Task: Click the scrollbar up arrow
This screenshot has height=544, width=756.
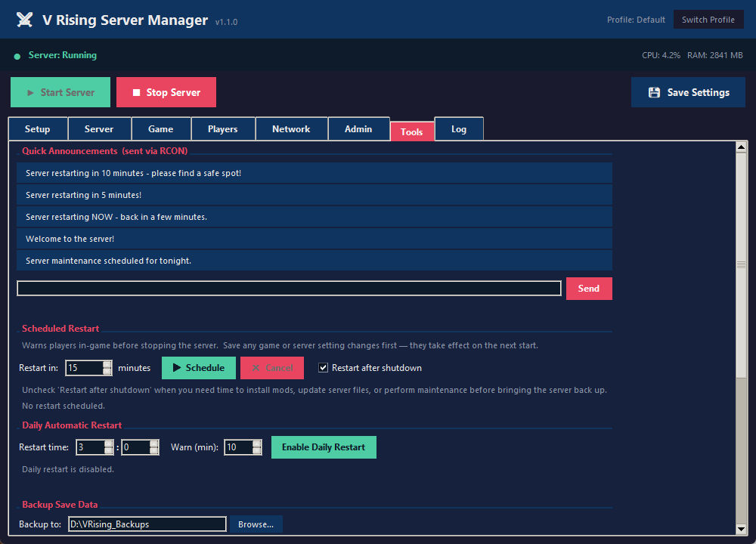Action: [x=742, y=147]
